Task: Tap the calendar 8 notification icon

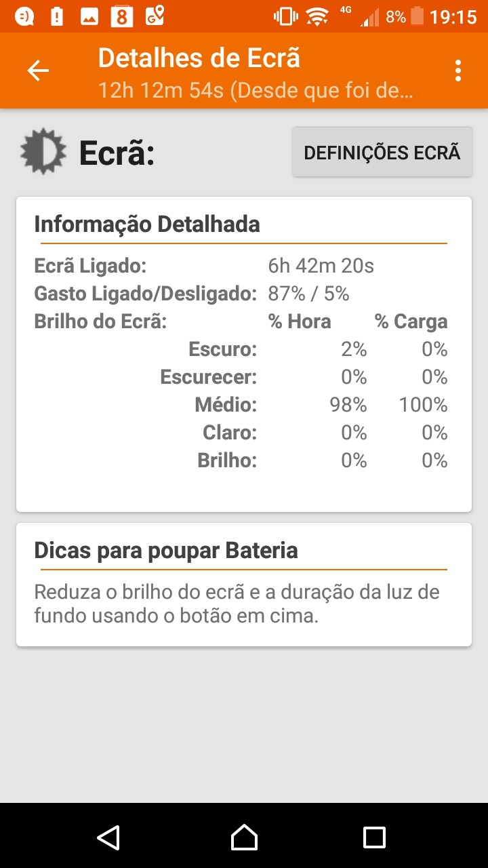Action: point(122,16)
